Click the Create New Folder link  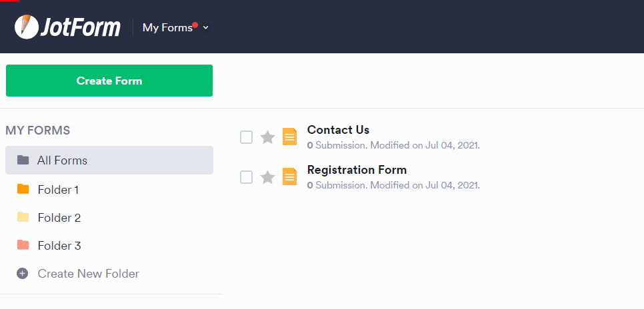(88, 273)
